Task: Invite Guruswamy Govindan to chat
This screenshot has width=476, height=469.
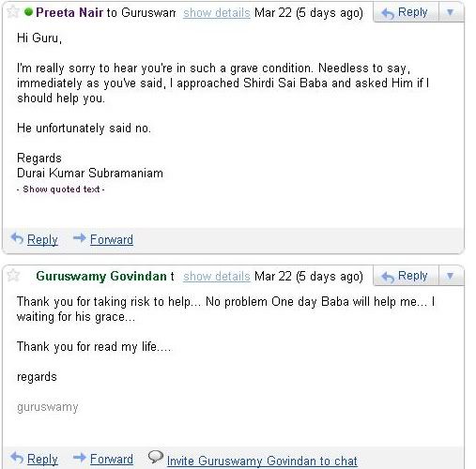Action: click(x=262, y=461)
